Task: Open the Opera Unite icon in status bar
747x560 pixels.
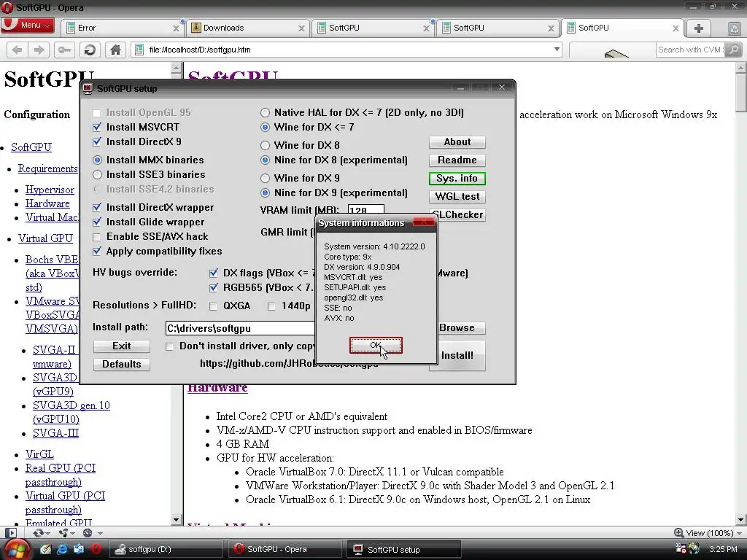Action: [x=63, y=533]
